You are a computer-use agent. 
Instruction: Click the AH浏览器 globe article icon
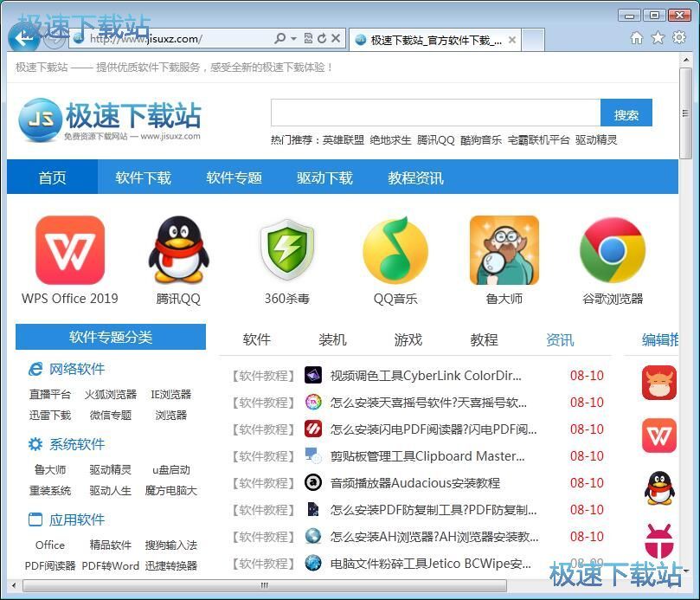tap(313, 536)
